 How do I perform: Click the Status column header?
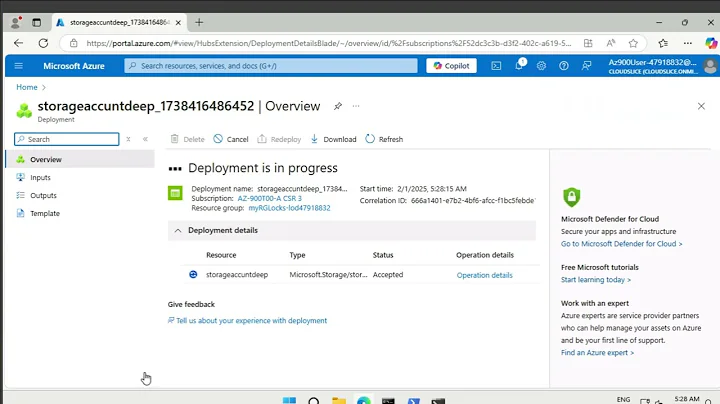tap(383, 255)
